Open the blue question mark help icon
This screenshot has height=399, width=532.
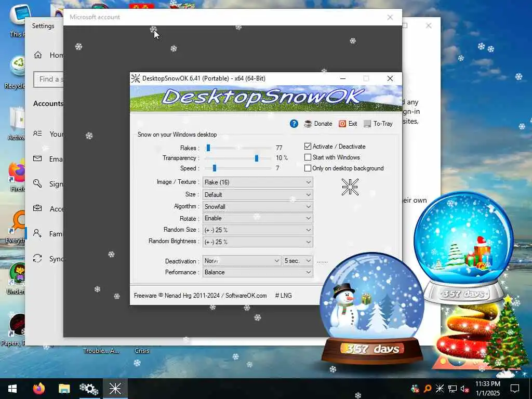(x=294, y=124)
